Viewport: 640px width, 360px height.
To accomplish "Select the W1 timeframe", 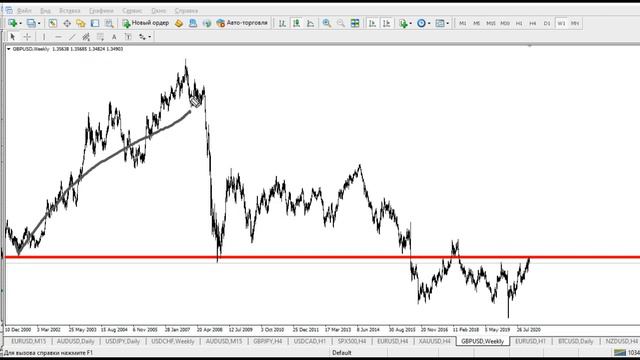I will point(561,24).
